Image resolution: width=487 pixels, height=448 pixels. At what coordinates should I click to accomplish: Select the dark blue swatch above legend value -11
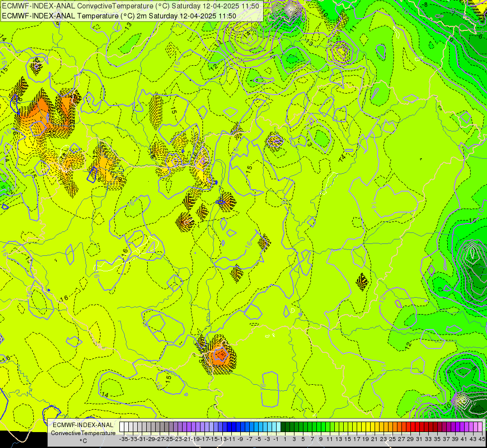(x=229, y=427)
